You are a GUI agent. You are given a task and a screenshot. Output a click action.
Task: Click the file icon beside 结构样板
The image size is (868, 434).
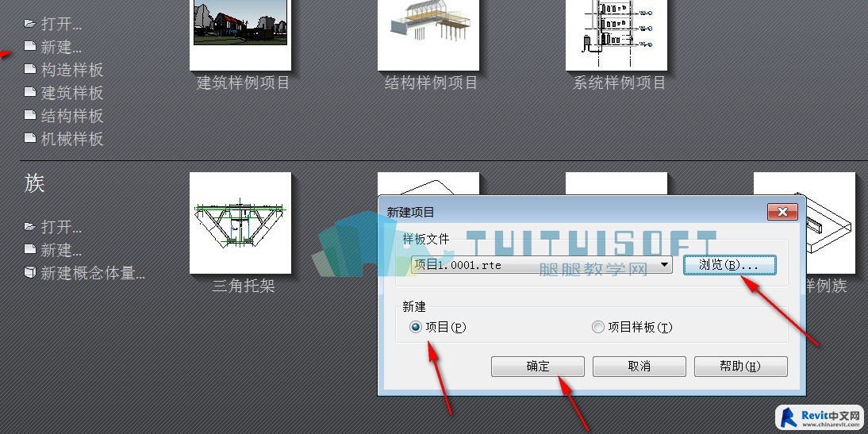tap(30, 115)
